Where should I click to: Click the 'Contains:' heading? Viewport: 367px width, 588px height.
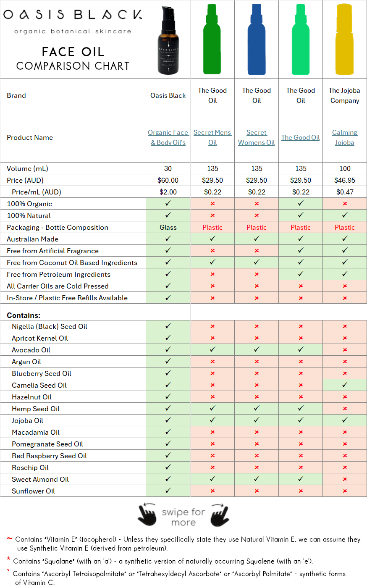pos(24,315)
